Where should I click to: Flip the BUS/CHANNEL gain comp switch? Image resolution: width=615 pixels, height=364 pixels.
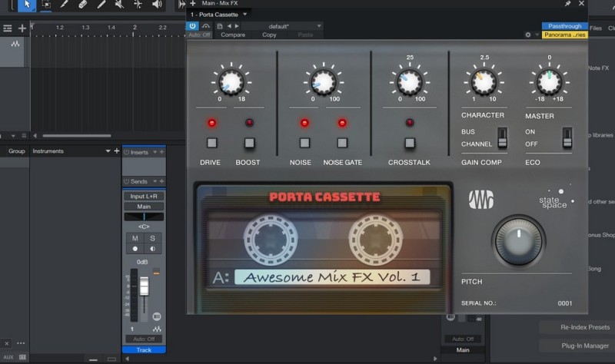pyautogui.click(x=503, y=137)
